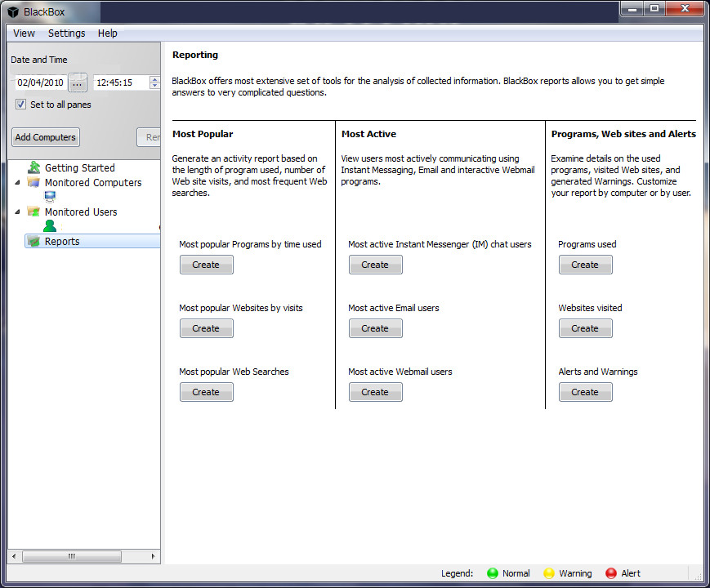Create the 'Most active Instant Messenger chat users' report
The image size is (710, 588).
click(x=375, y=265)
